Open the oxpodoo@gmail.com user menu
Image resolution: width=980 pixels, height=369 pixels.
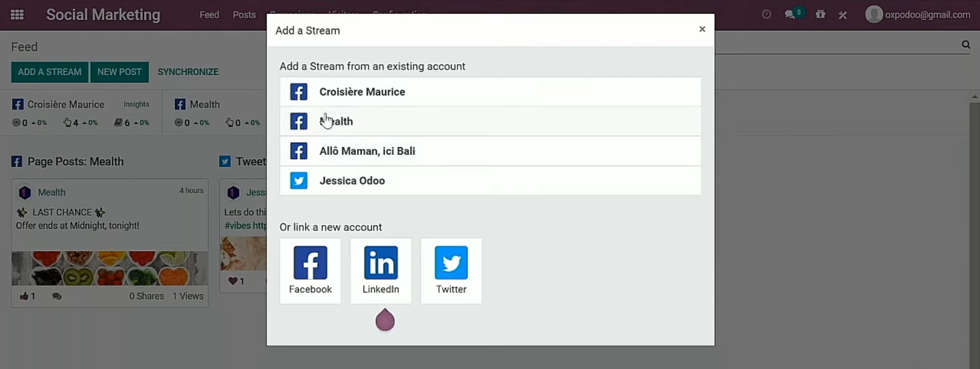pyautogui.click(x=918, y=15)
